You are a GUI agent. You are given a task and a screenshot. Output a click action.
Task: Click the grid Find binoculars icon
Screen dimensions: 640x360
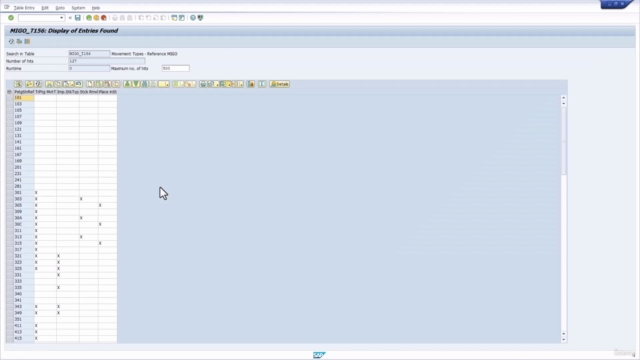click(x=144, y=84)
